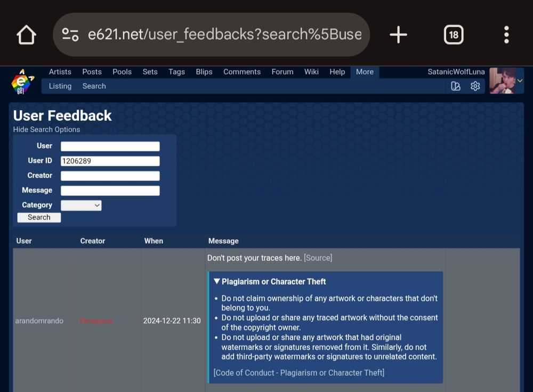Open Code of Conduct - Plagiarism link
The image size is (533, 392).
coord(299,373)
